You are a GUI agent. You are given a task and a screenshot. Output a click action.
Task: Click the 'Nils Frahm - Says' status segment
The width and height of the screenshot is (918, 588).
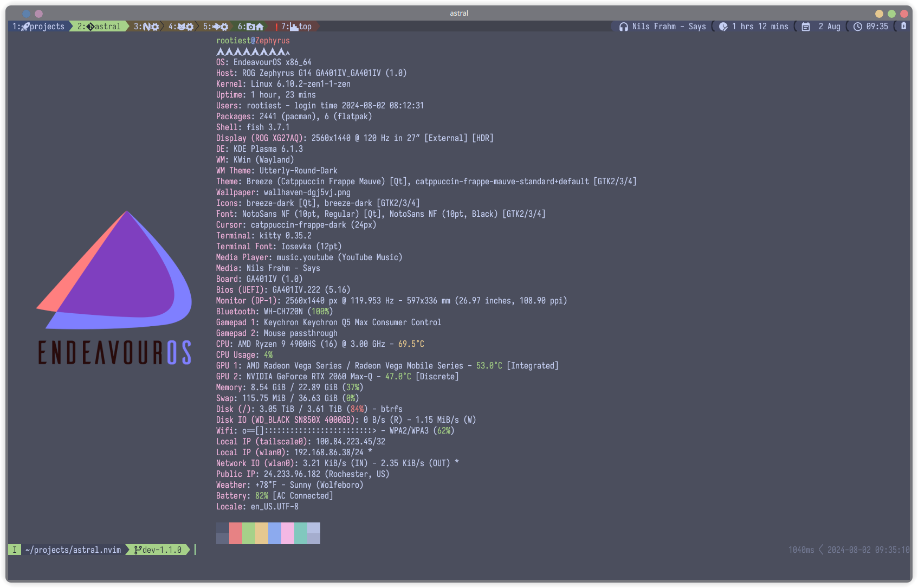point(669,26)
